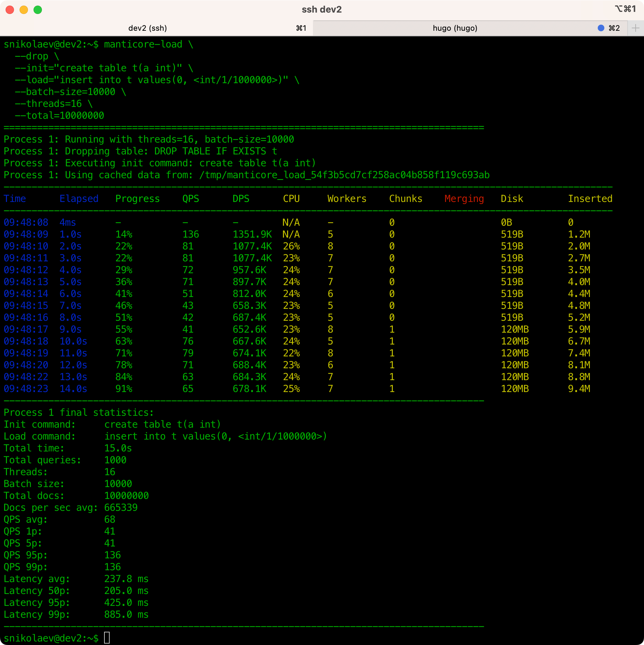Click the 'Workers' column header
Viewport: 644px width, 645px height.
coord(347,199)
